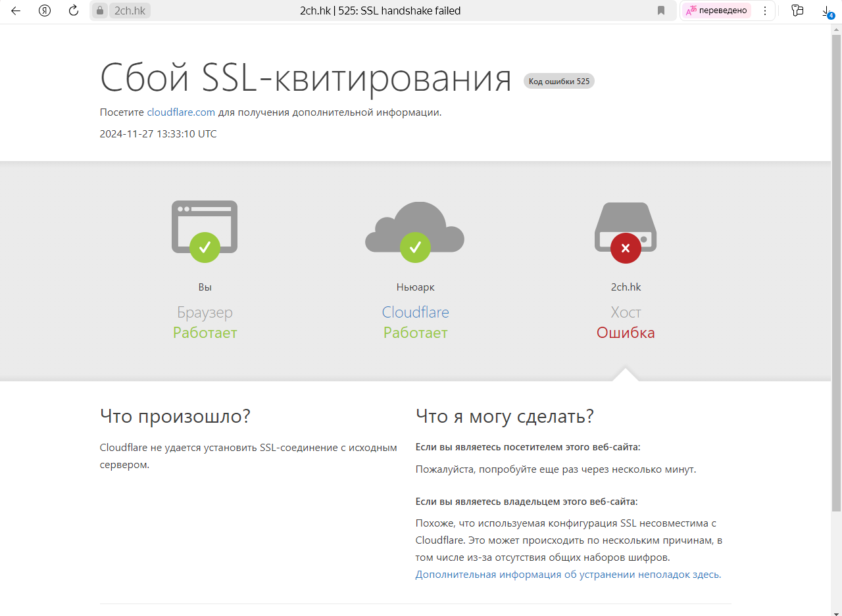This screenshot has width=842, height=616.
Task: Click the 'Что я могу сделать?' heading
Action: (505, 416)
